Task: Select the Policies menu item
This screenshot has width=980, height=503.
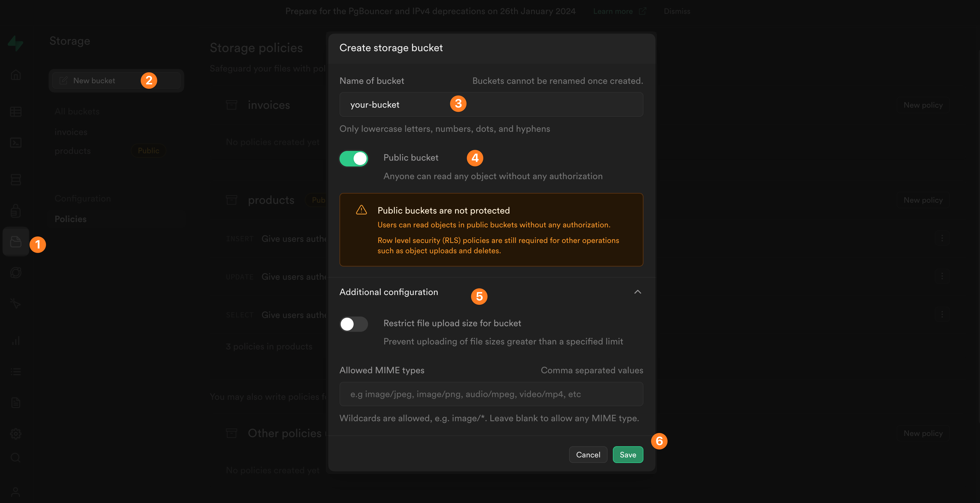Action: [x=70, y=219]
